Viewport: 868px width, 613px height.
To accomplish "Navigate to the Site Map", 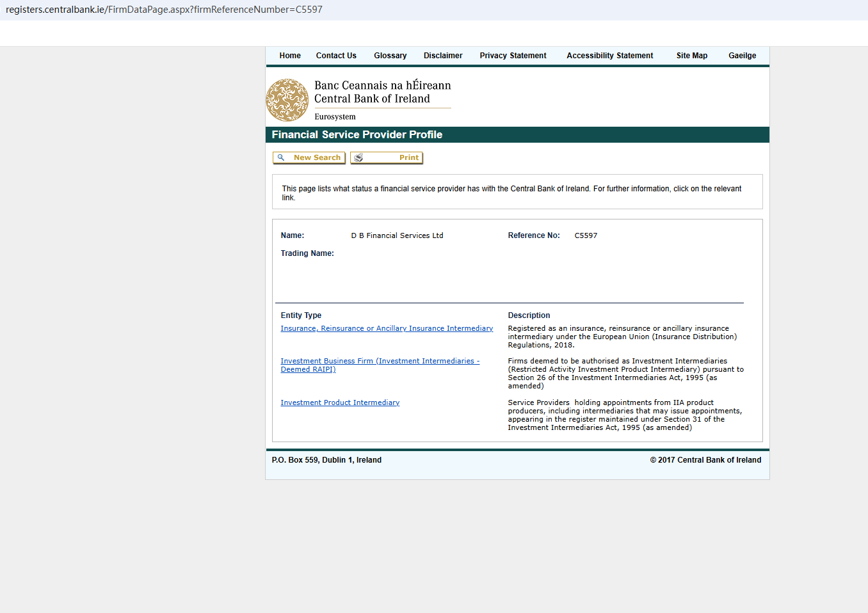I will pos(691,56).
